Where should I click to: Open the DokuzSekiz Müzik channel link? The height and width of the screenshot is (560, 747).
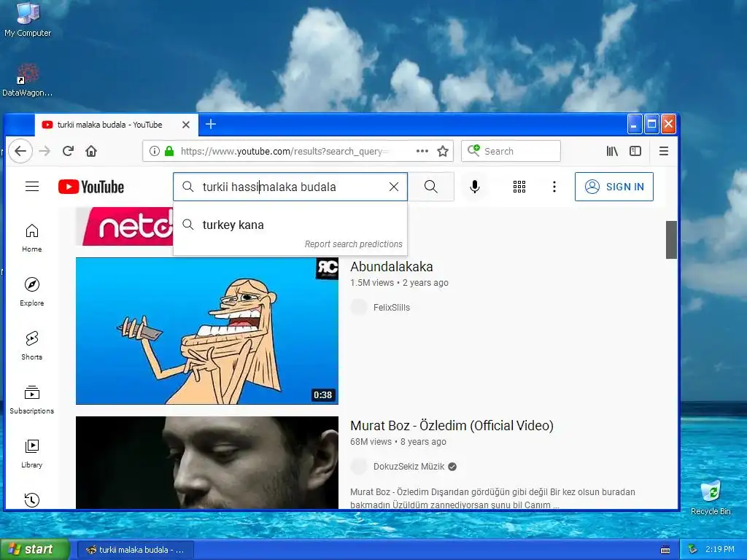click(409, 467)
